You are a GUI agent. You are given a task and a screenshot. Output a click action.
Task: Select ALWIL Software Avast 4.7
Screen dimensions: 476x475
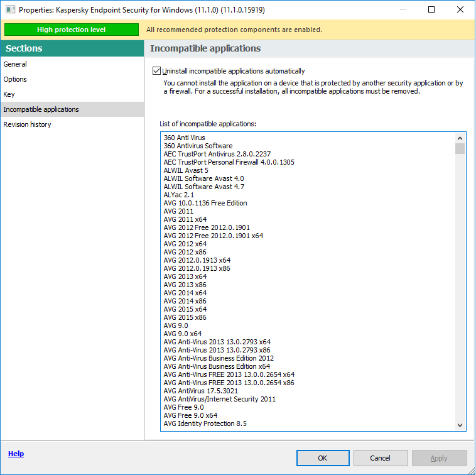pos(203,187)
